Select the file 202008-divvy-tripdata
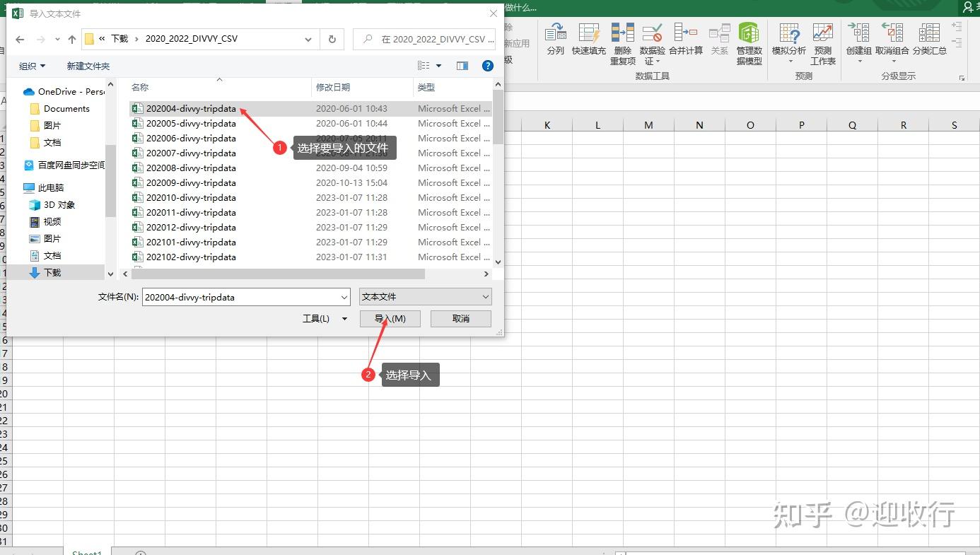Image resolution: width=980 pixels, height=555 pixels. click(x=191, y=168)
